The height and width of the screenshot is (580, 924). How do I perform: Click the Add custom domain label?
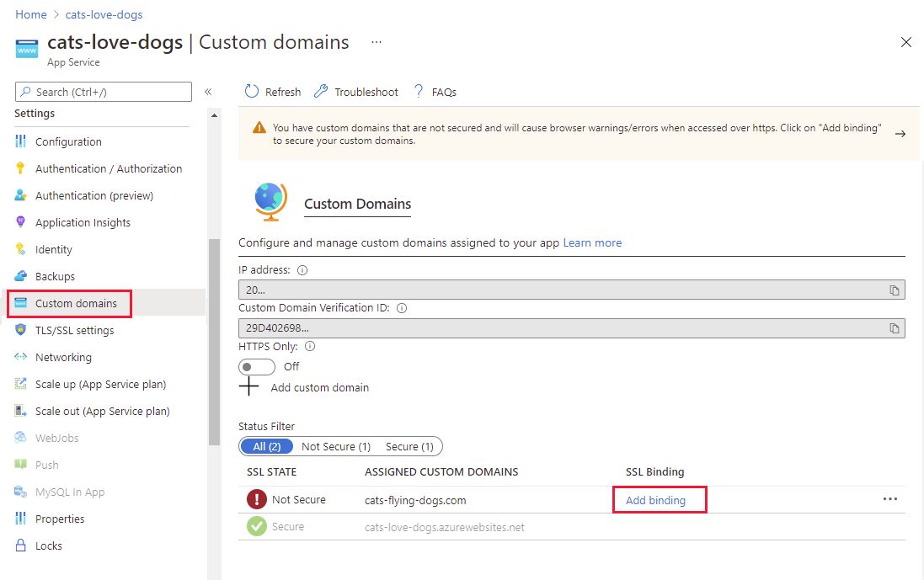(x=320, y=387)
